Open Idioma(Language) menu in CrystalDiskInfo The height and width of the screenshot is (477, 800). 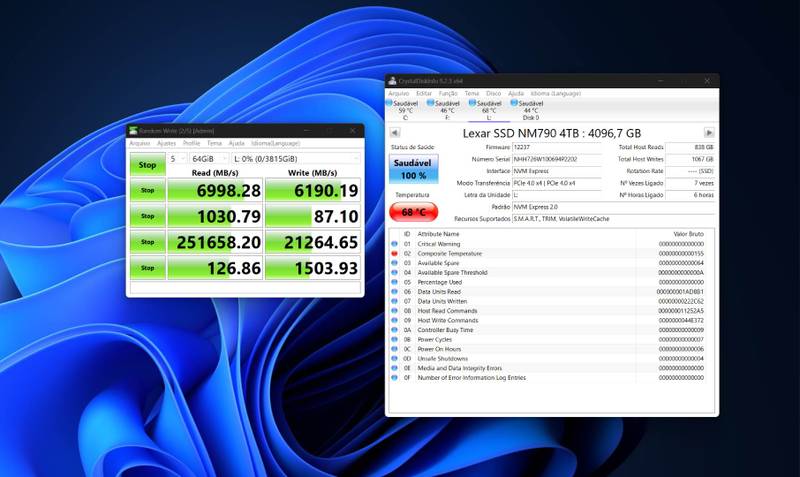point(556,93)
